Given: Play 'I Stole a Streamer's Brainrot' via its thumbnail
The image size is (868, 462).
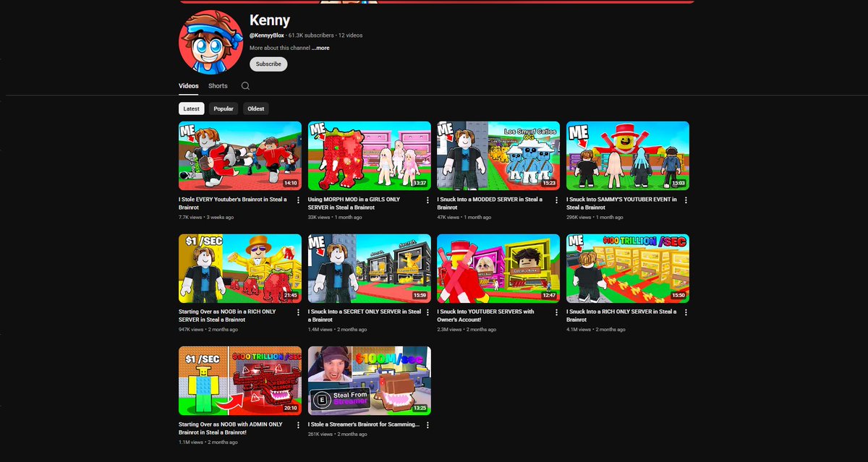Looking at the screenshot, I should coord(369,380).
